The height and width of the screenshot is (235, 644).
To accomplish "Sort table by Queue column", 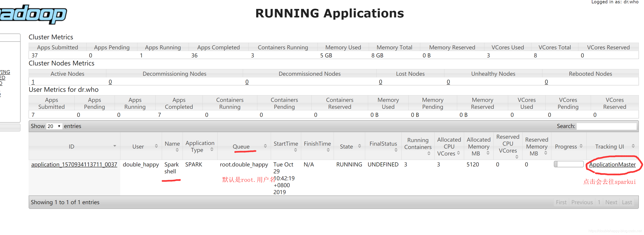I will [x=244, y=146].
